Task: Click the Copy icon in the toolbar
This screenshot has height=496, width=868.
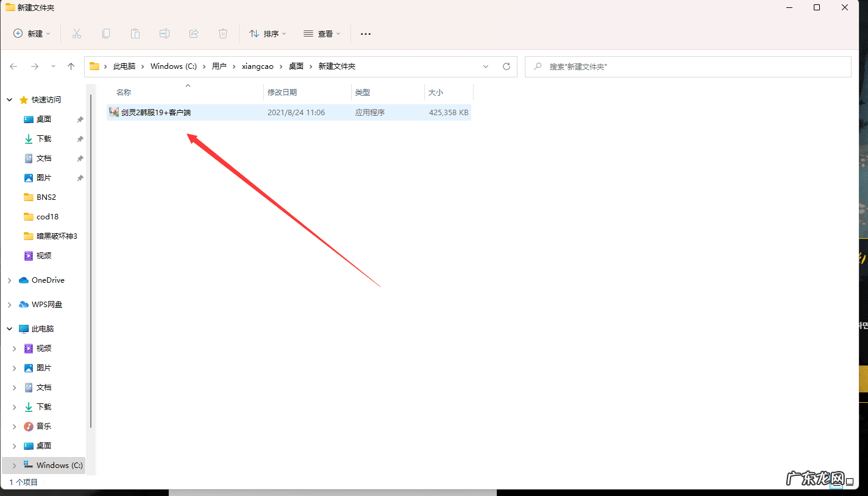Action: coord(106,34)
